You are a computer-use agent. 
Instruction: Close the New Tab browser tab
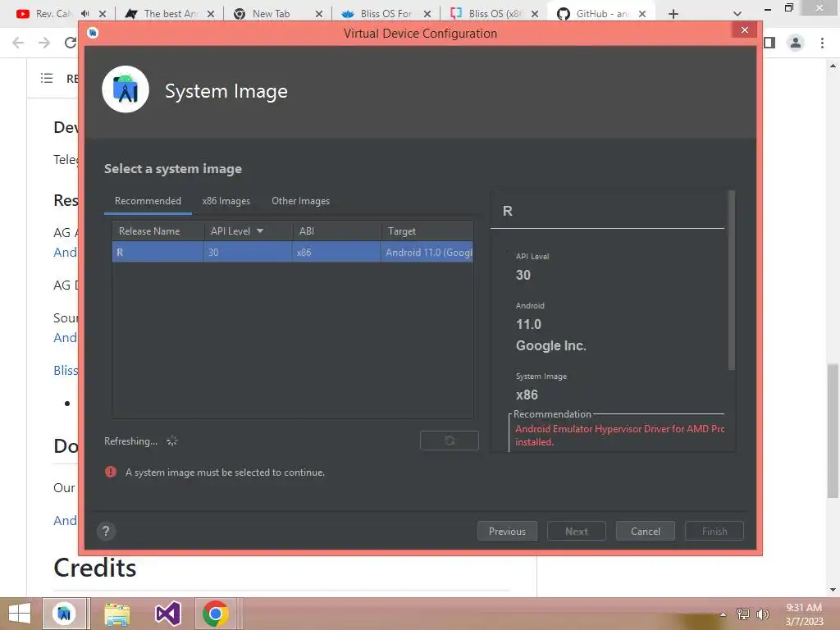319,14
